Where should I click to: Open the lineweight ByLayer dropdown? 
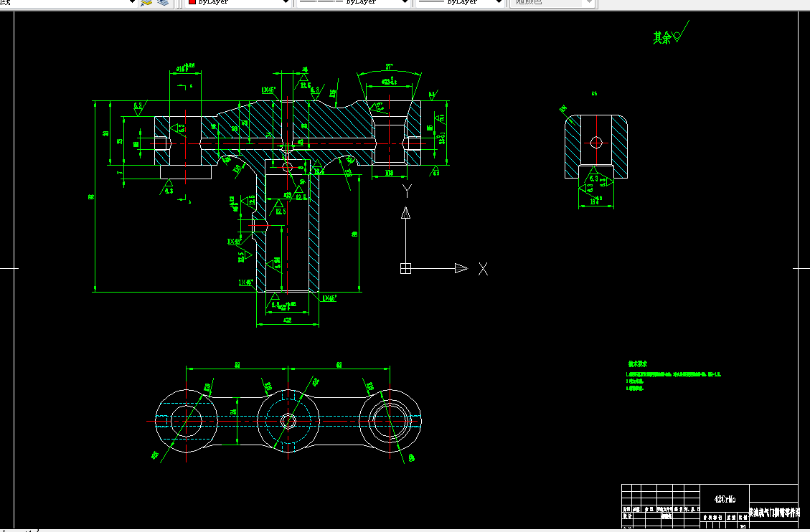coord(460,3)
